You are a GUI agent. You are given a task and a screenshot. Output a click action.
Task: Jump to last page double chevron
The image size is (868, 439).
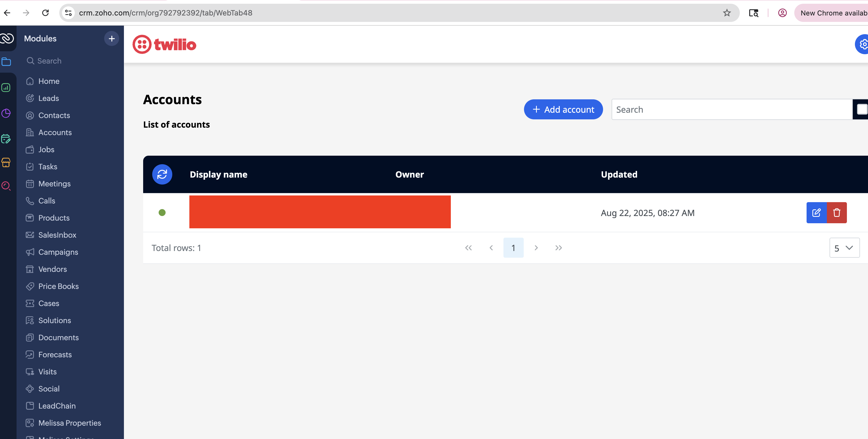(x=558, y=248)
